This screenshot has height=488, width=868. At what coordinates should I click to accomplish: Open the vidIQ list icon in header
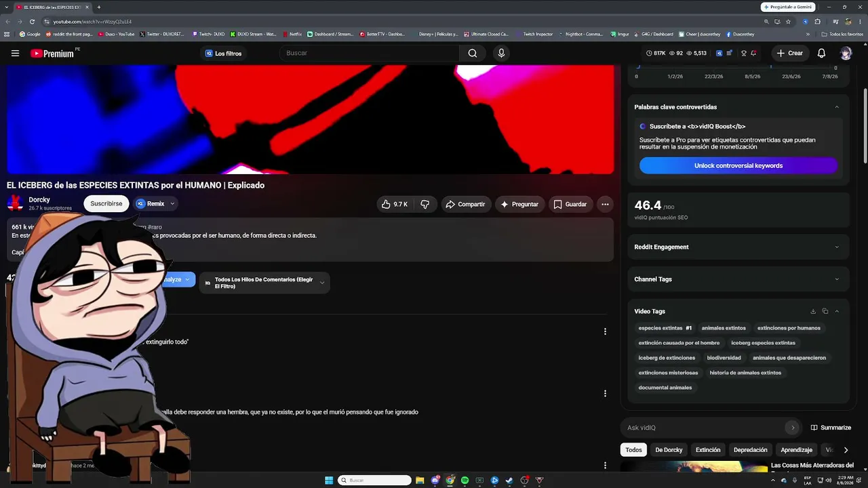coord(730,54)
